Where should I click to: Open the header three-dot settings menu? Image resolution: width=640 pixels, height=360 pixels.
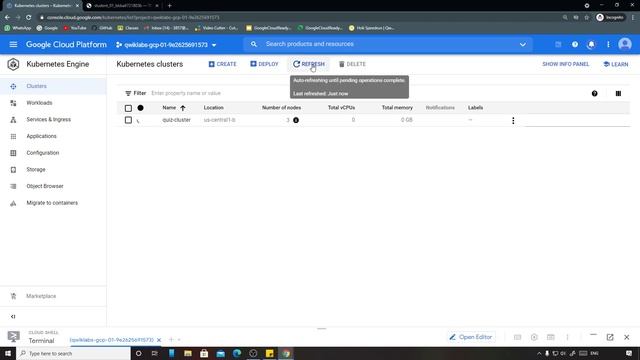[x=608, y=44]
